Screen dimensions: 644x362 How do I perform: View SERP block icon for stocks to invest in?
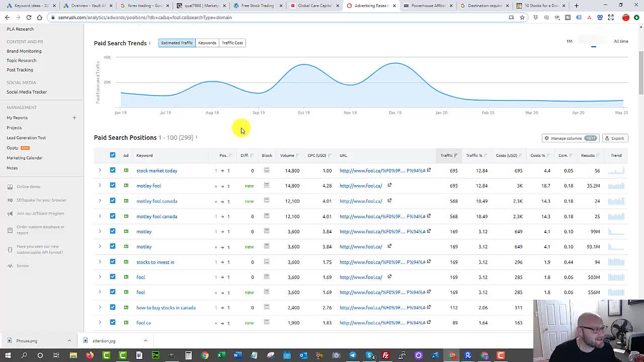pos(267,261)
